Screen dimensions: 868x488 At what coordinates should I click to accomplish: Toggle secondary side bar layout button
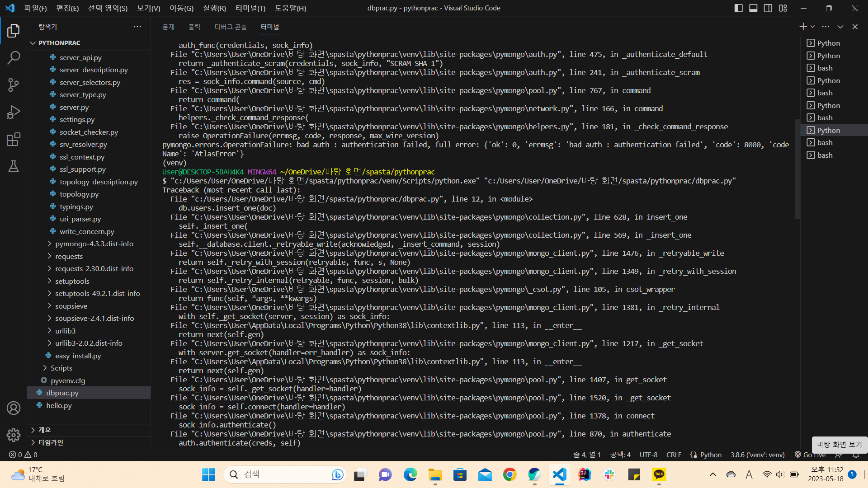click(x=768, y=8)
